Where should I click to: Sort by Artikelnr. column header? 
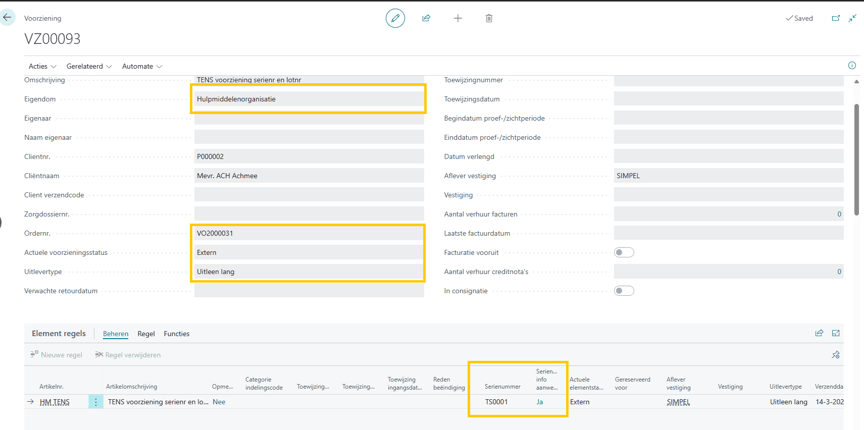coord(51,387)
